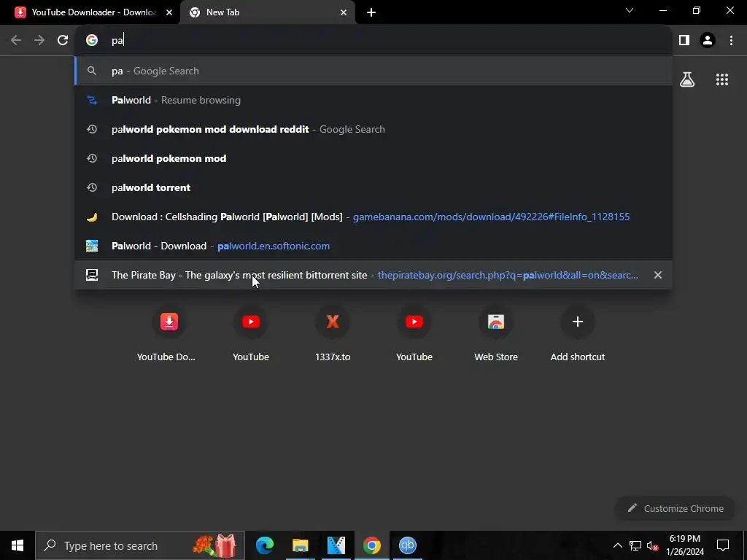This screenshot has width=747, height=560.
Task: Close the YouTube Downloader tab
Action: coord(169,12)
